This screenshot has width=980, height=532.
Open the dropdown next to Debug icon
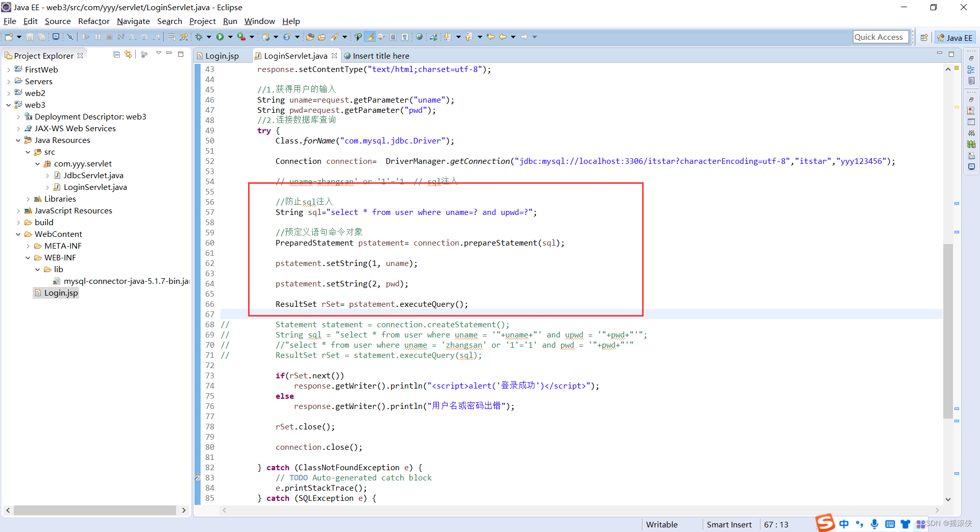[x=209, y=37]
